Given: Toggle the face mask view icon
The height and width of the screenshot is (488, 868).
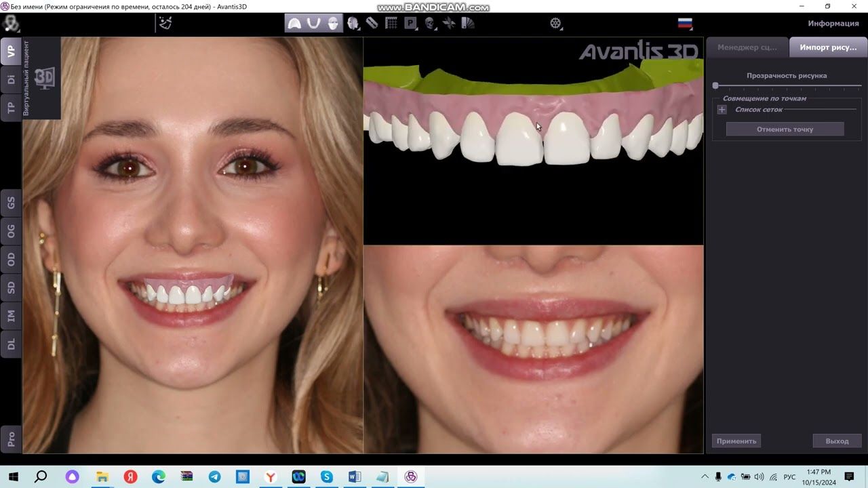Looking at the screenshot, I should [333, 23].
